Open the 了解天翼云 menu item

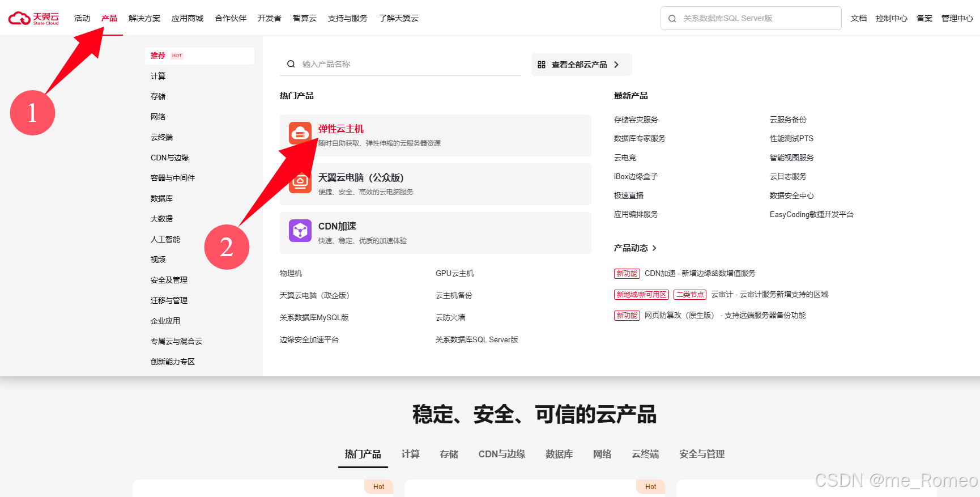click(399, 18)
